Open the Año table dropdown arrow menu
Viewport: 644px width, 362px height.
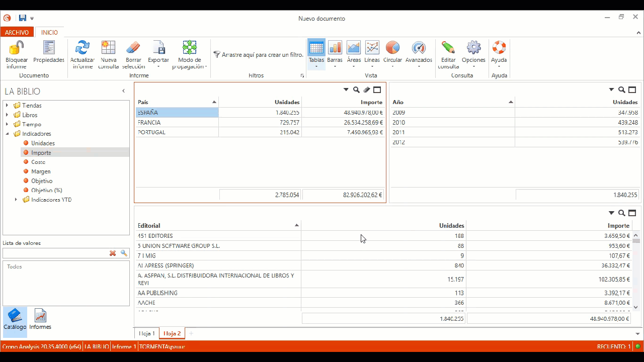coord(611,90)
